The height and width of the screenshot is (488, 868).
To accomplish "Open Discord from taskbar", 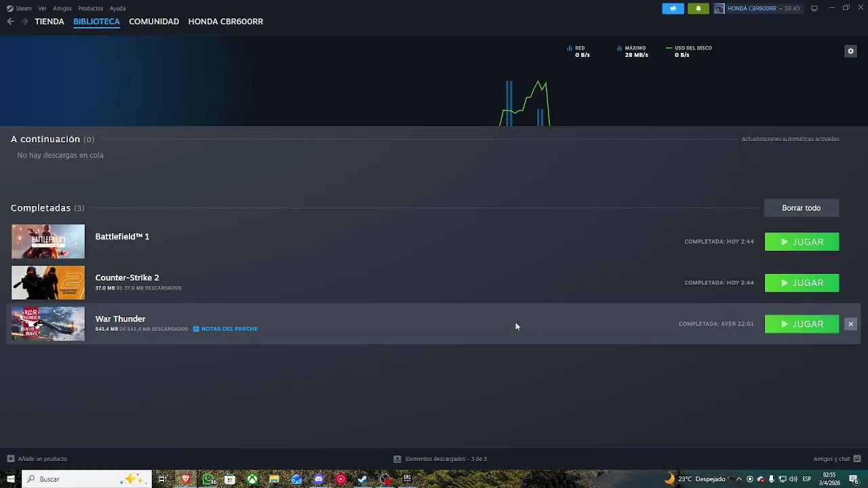I will [x=319, y=479].
